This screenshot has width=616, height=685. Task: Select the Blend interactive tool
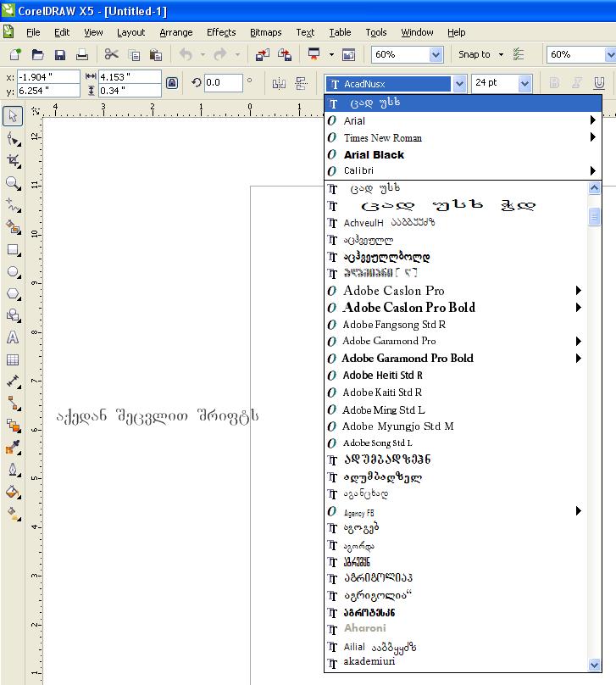coord(13,426)
